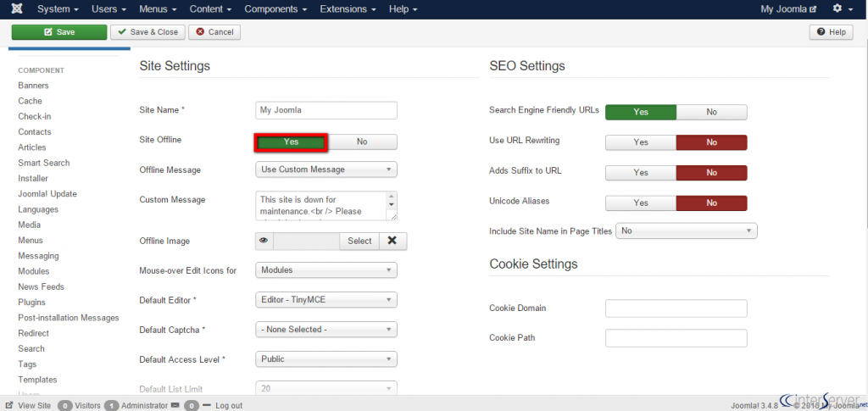This screenshot has width=868, height=411.
Task: Open the Default Editor dropdown
Action: point(326,300)
